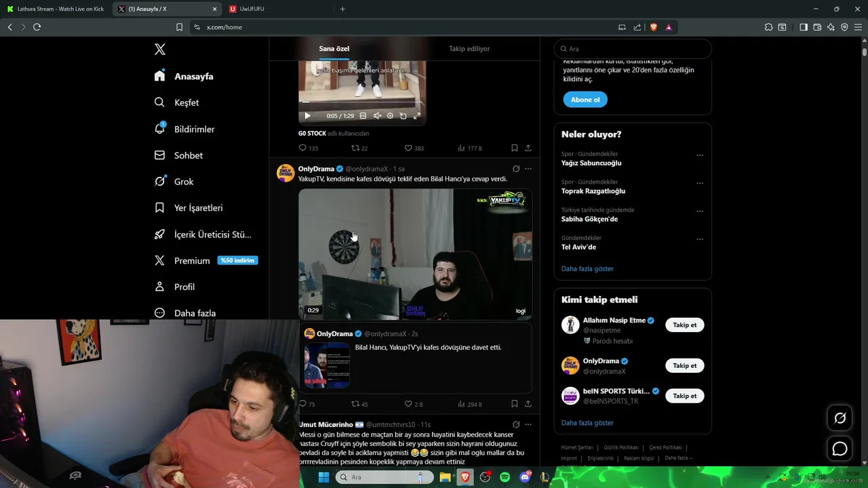Open OnlyDrama avatar in the feed
This screenshot has width=868, height=488.
[x=285, y=173]
